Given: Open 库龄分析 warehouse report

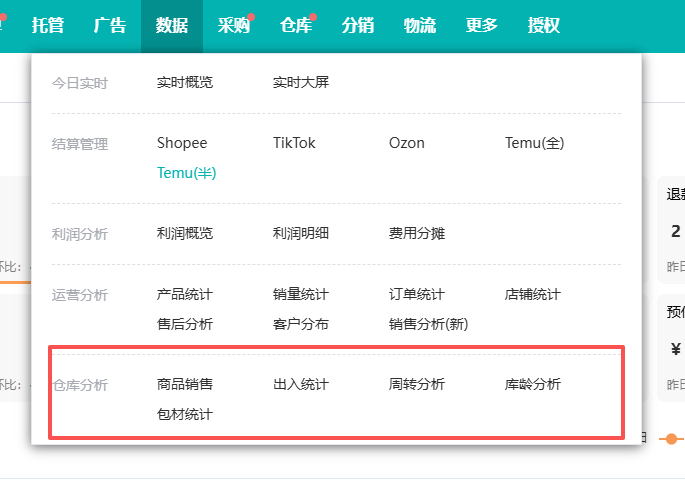Looking at the screenshot, I should 533,384.
